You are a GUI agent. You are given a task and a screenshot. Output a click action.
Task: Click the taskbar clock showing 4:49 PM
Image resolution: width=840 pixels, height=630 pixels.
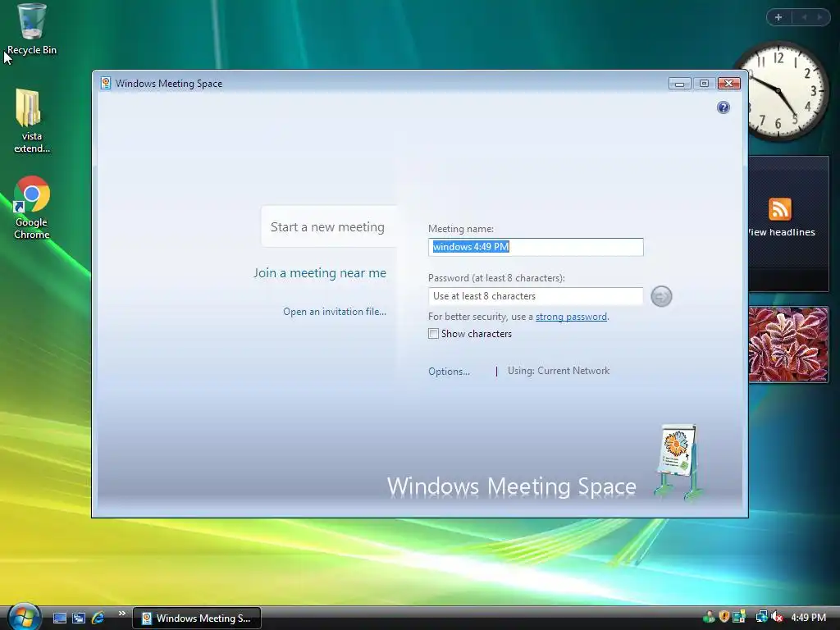[x=808, y=617]
